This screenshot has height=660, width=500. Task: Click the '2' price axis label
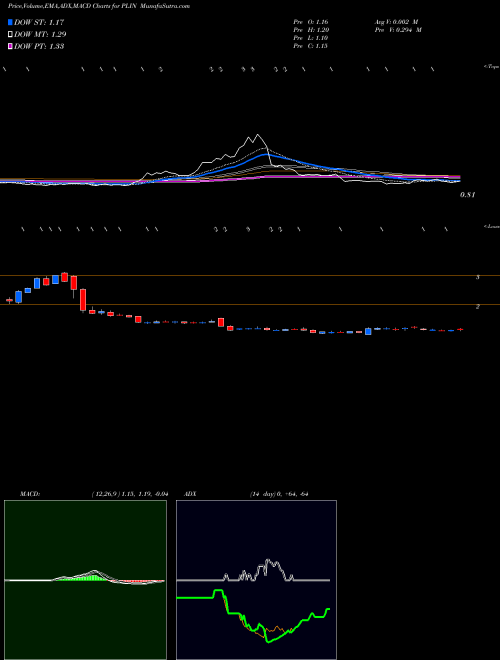tap(478, 307)
